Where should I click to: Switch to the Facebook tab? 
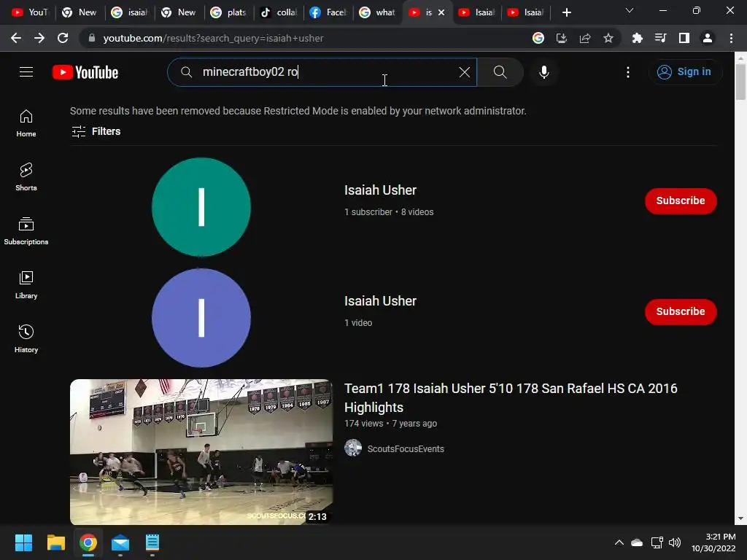328,12
